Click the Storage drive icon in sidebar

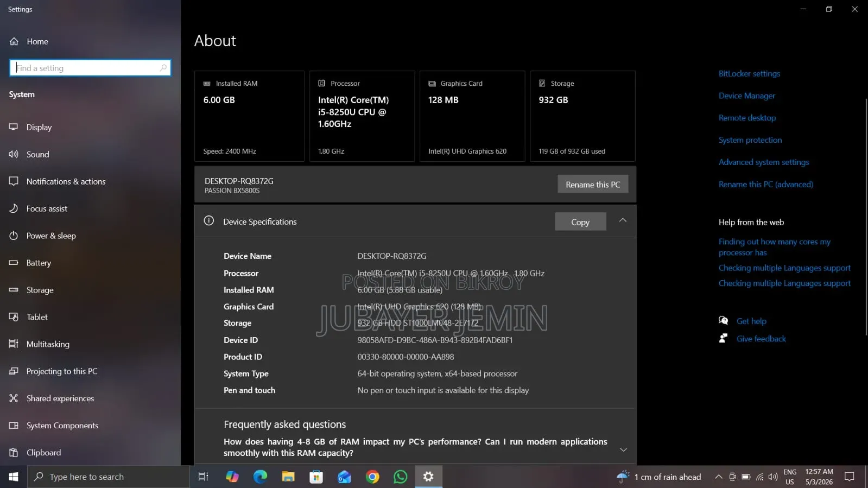pyautogui.click(x=14, y=290)
